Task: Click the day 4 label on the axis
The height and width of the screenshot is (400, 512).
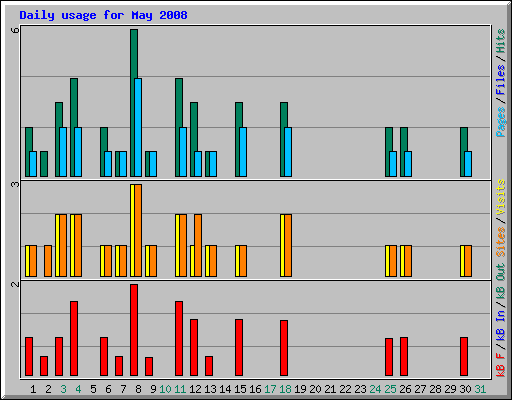Action: [x=78, y=389]
